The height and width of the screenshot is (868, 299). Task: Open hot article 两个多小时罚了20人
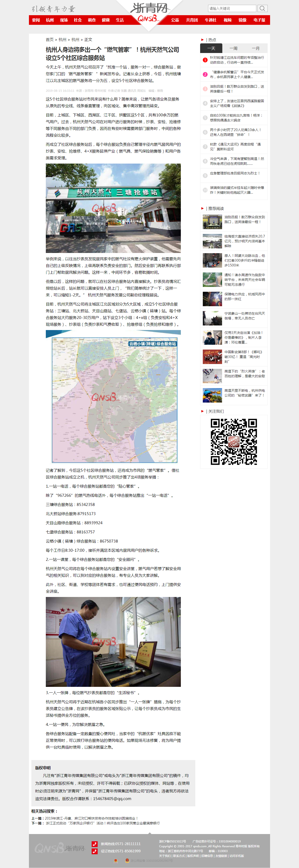[x=236, y=133]
